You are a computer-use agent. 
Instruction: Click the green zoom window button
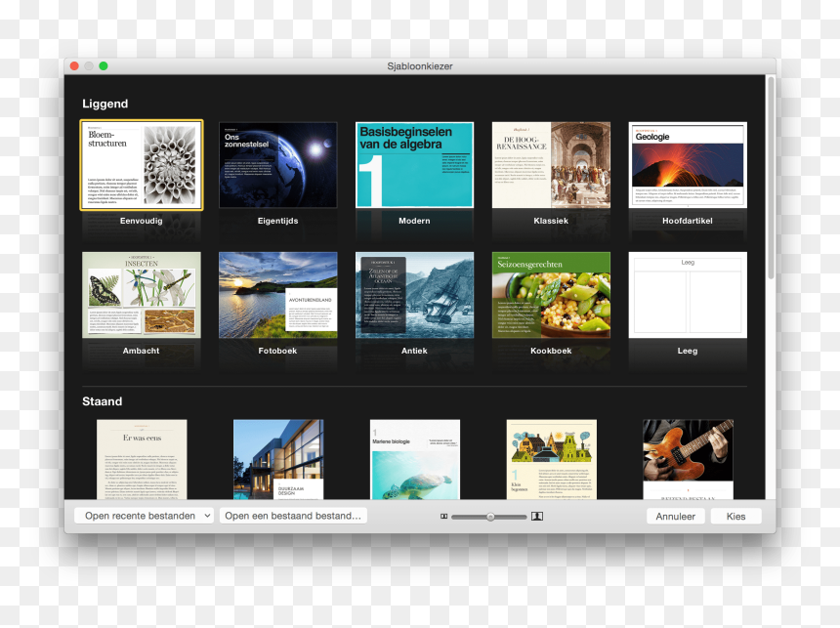click(x=104, y=65)
